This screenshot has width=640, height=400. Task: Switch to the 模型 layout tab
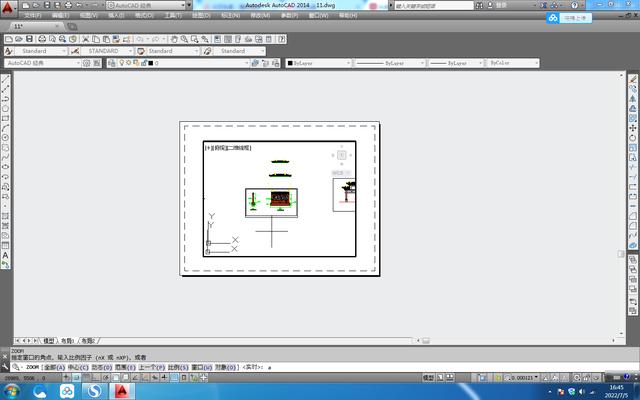[x=49, y=340]
